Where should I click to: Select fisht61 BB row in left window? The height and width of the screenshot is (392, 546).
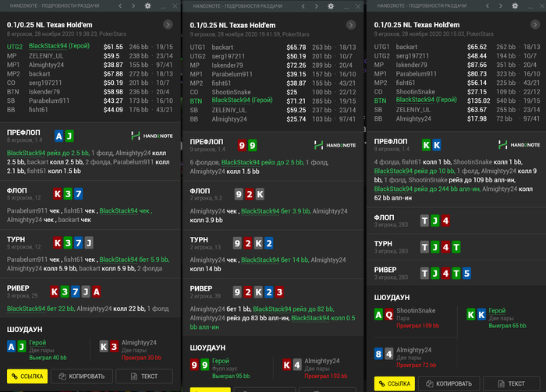pos(90,110)
